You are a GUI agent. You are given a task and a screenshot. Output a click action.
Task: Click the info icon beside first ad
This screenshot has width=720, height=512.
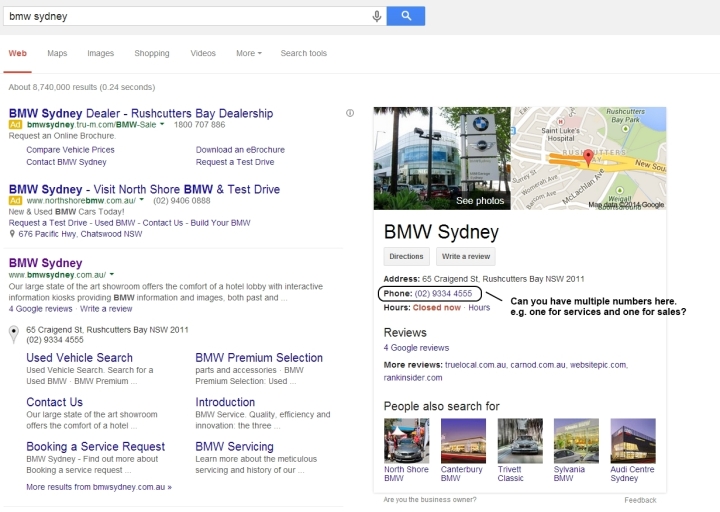(x=350, y=113)
